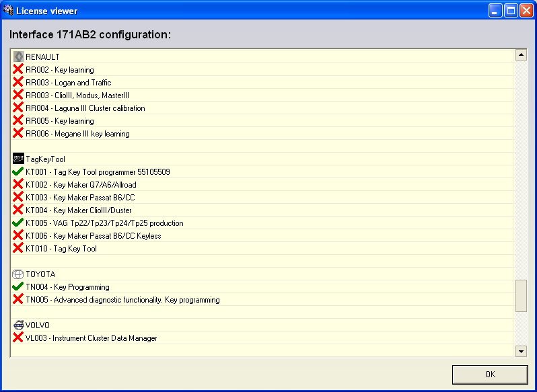Click green check beside TN004 Key Programming
Viewport: 537px width, 392px height.
18,287
